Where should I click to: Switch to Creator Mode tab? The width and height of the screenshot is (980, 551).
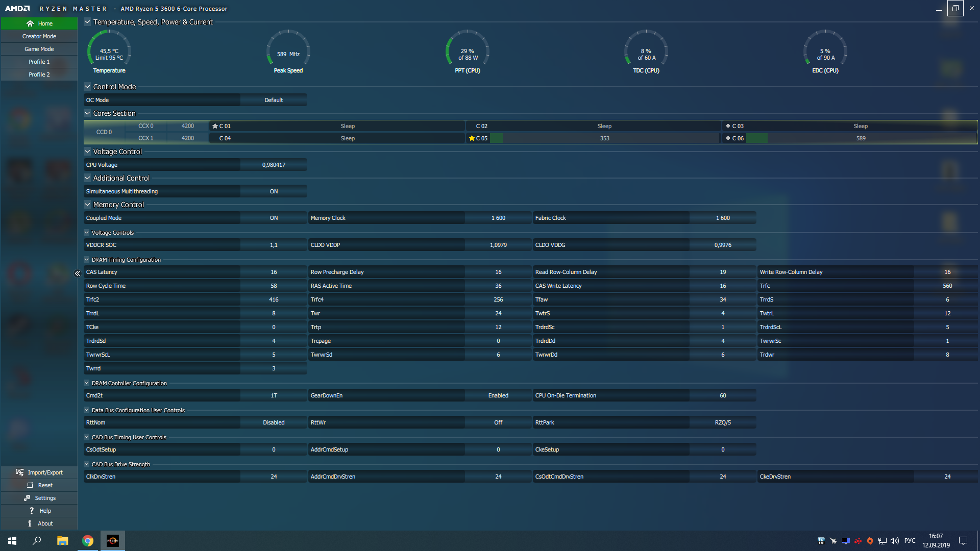pyautogui.click(x=39, y=36)
